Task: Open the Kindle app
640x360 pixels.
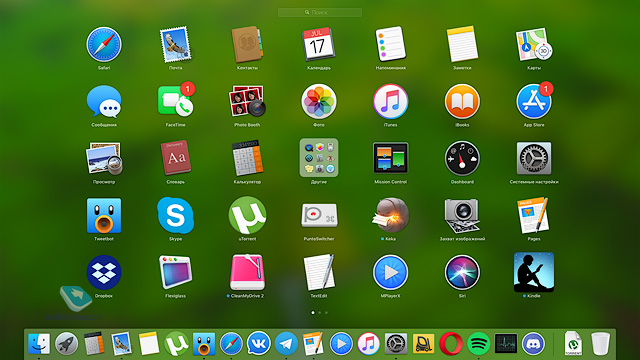Action: [x=534, y=272]
